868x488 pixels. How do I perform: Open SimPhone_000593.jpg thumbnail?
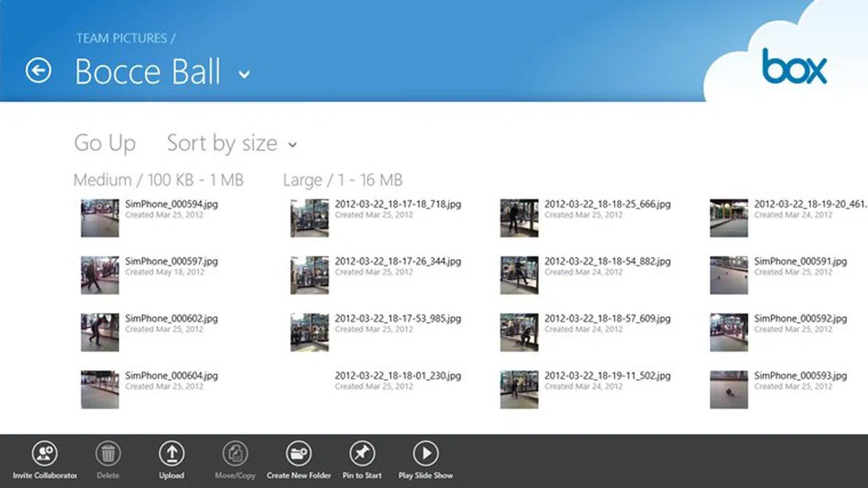[728, 390]
